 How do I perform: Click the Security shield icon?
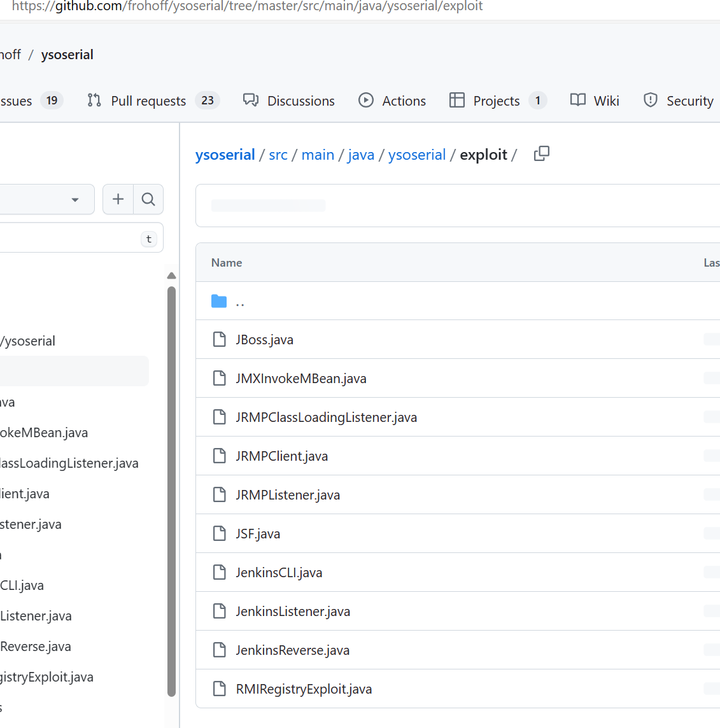click(x=650, y=101)
